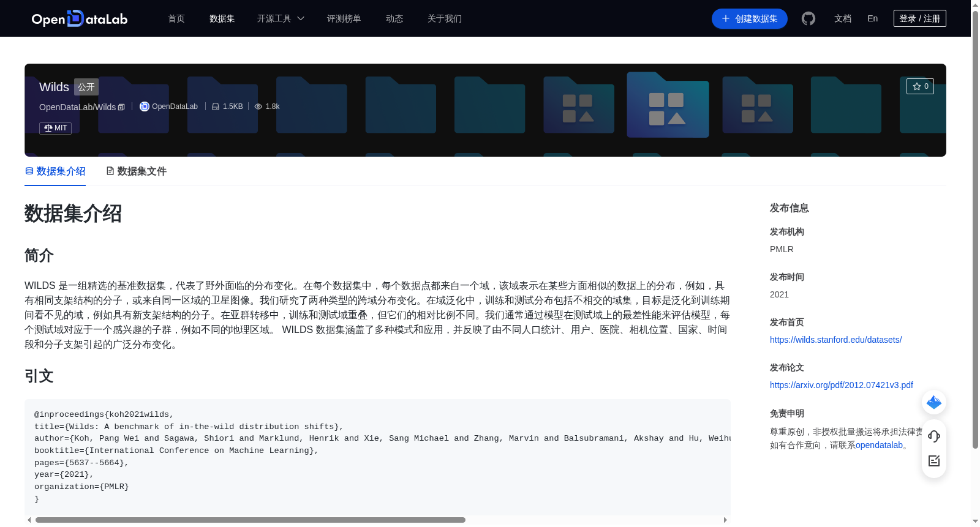This screenshot has width=980, height=527.
Task: Open the 数据集 nav item
Action: coord(222,19)
